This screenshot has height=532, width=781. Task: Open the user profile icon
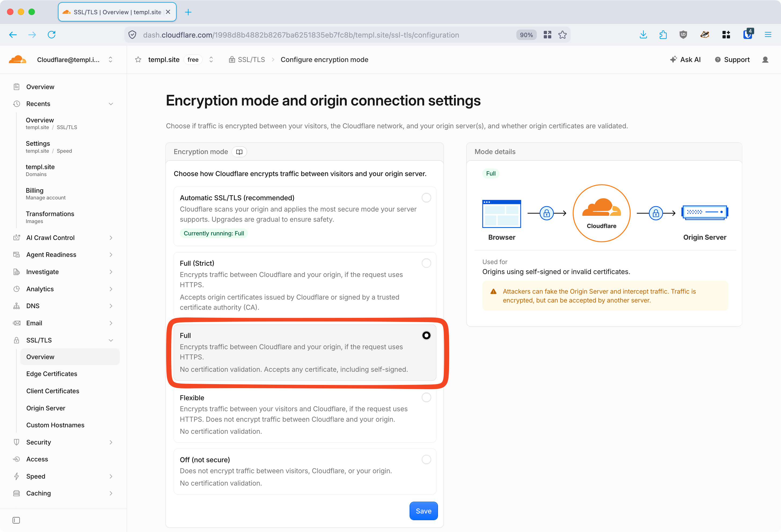[x=765, y=60]
